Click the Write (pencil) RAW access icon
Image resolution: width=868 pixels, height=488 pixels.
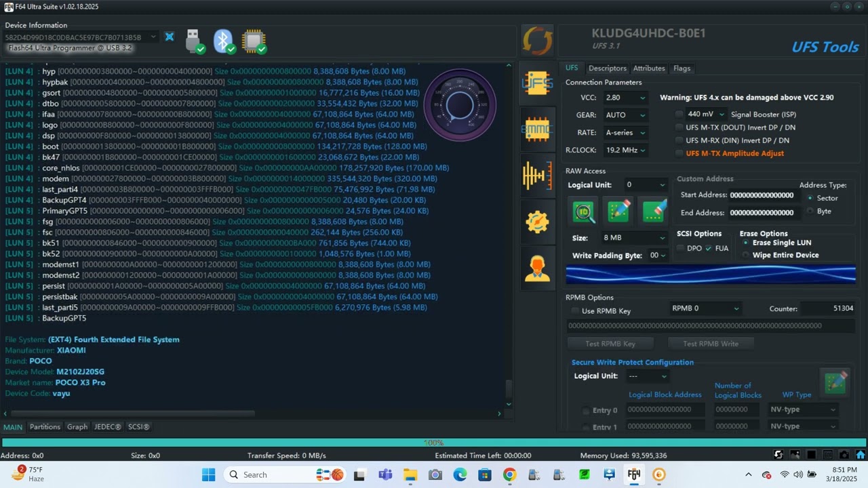tap(618, 211)
